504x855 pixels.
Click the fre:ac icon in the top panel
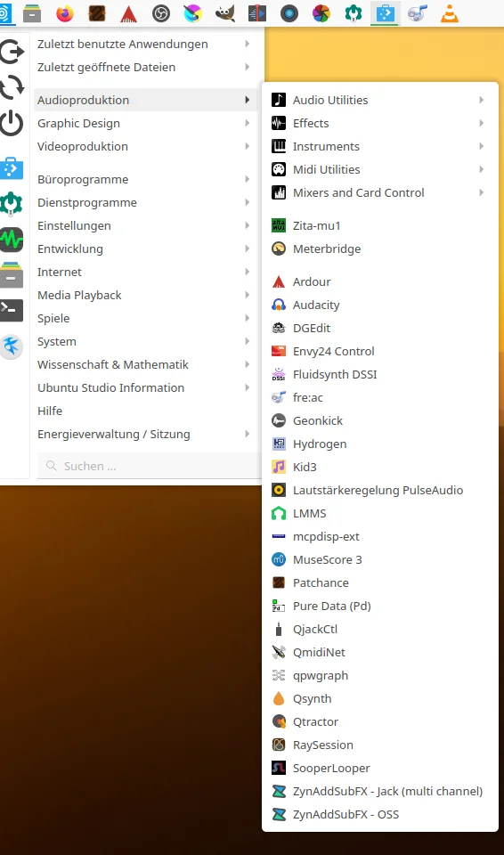[418, 13]
